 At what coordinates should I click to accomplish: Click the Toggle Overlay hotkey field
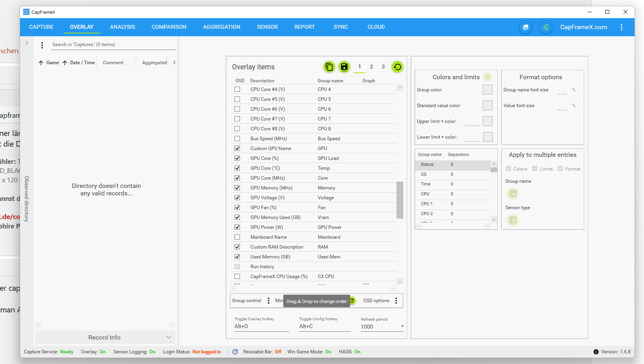(262, 327)
